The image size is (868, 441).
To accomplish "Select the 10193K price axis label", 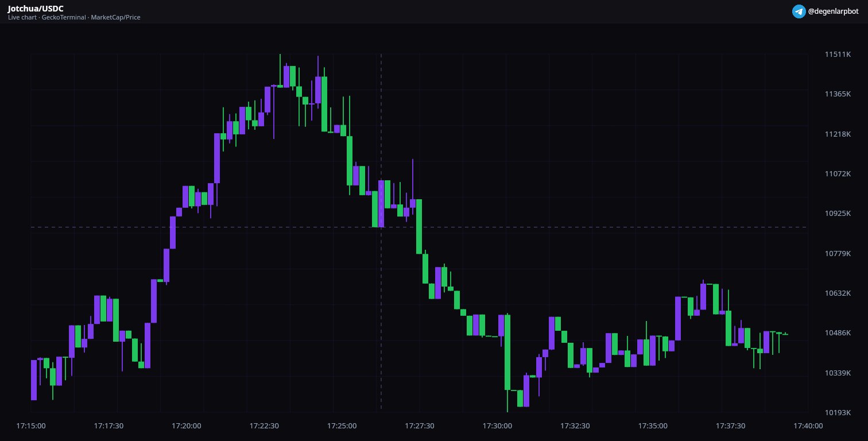I will [x=838, y=412].
